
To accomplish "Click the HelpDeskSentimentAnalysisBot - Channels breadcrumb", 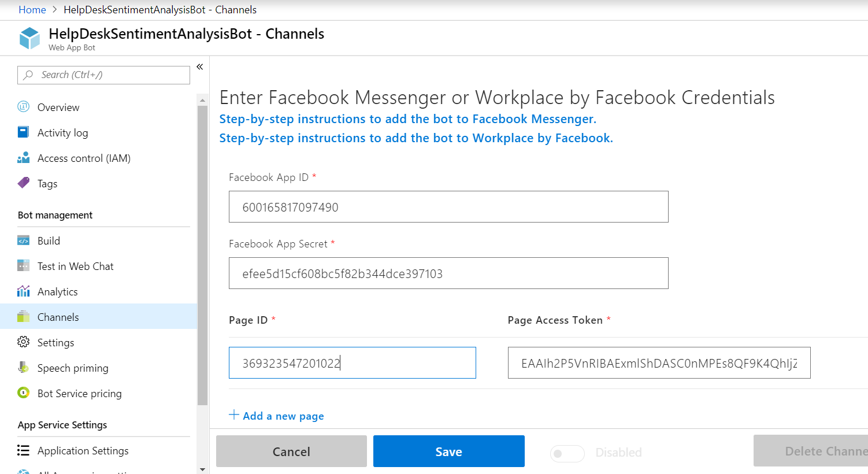I will pyautogui.click(x=160, y=10).
